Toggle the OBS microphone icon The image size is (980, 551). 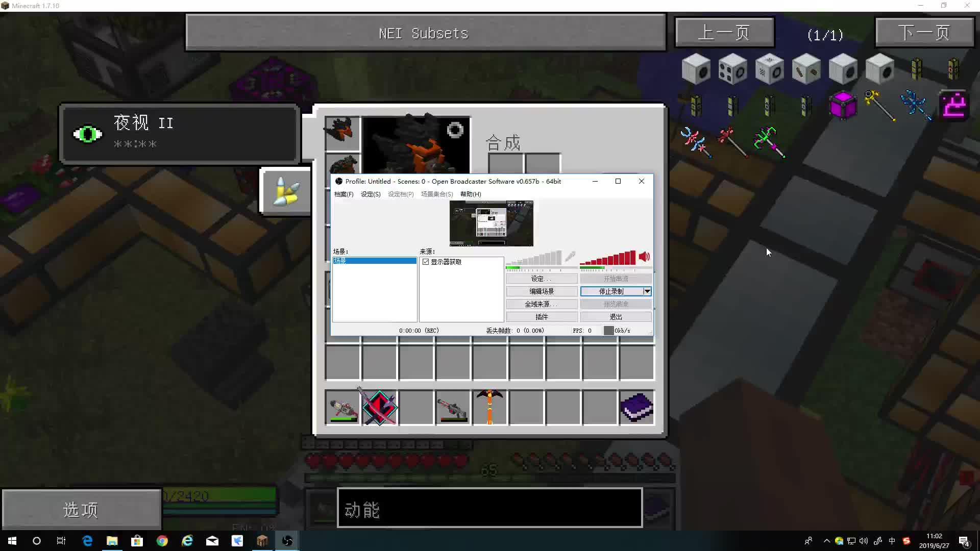[x=570, y=257]
